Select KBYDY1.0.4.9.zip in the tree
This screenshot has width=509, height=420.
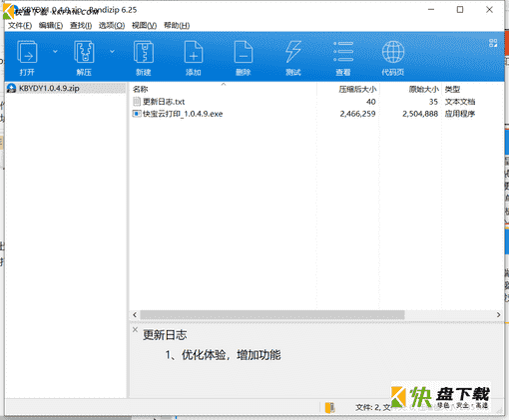[x=49, y=89]
